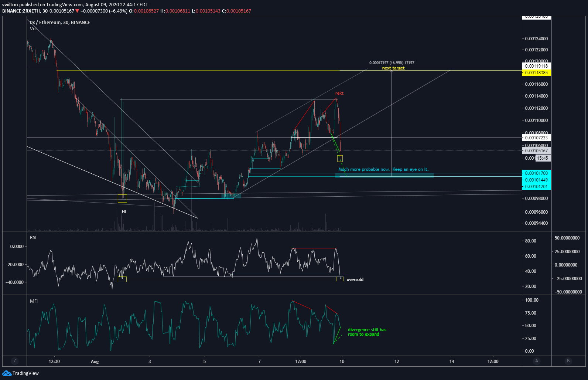The height and width of the screenshot is (380, 588).
Task: Click the 'next target' chart label
Action: pyautogui.click(x=393, y=68)
